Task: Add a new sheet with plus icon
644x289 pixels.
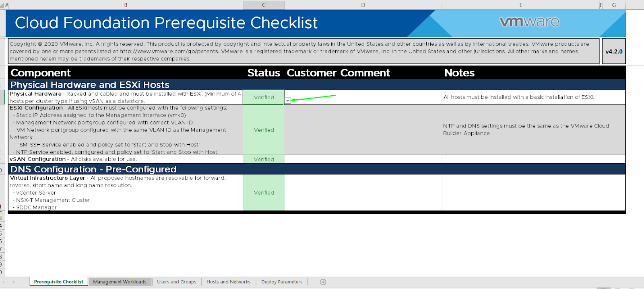Action: (x=323, y=282)
